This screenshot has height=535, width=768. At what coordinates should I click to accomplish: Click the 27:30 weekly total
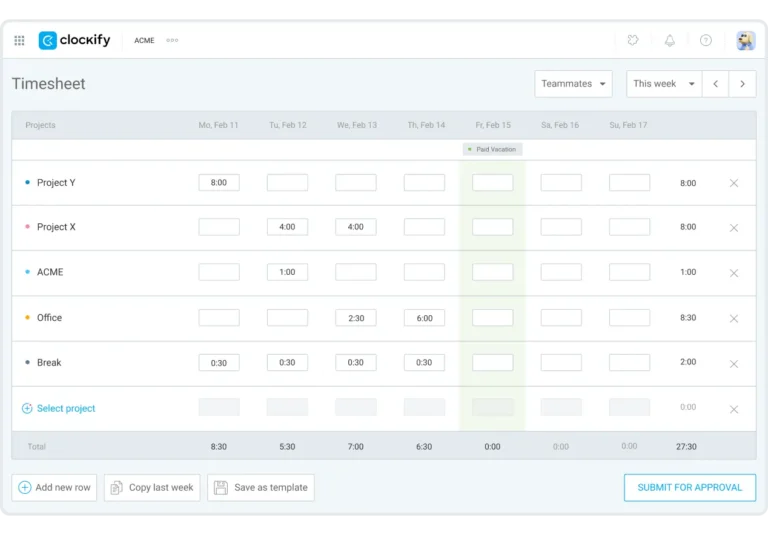(x=686, y=446)
